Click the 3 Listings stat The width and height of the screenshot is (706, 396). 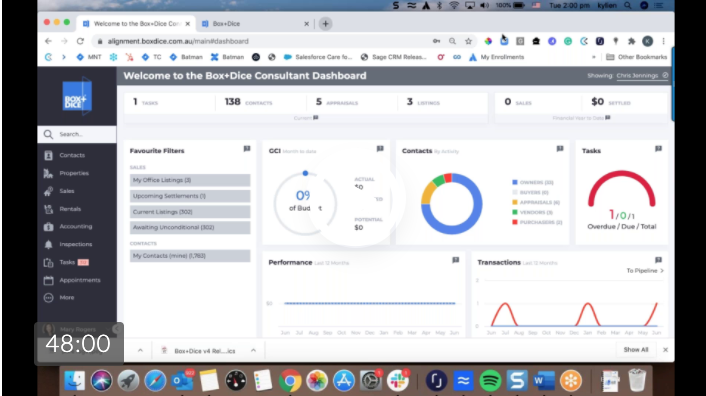coord(423,103)
